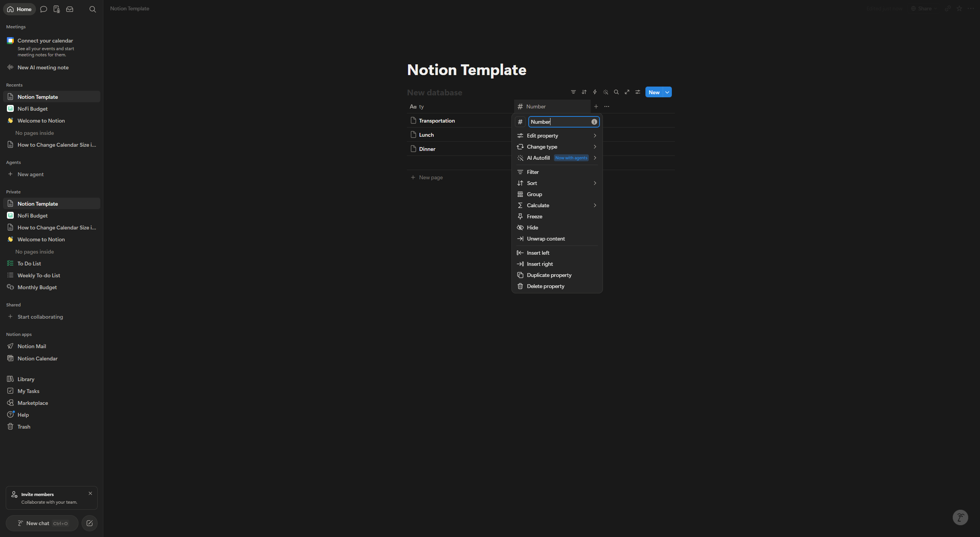Freeze the Number column
980x537 pixels.
click(557, 216)
